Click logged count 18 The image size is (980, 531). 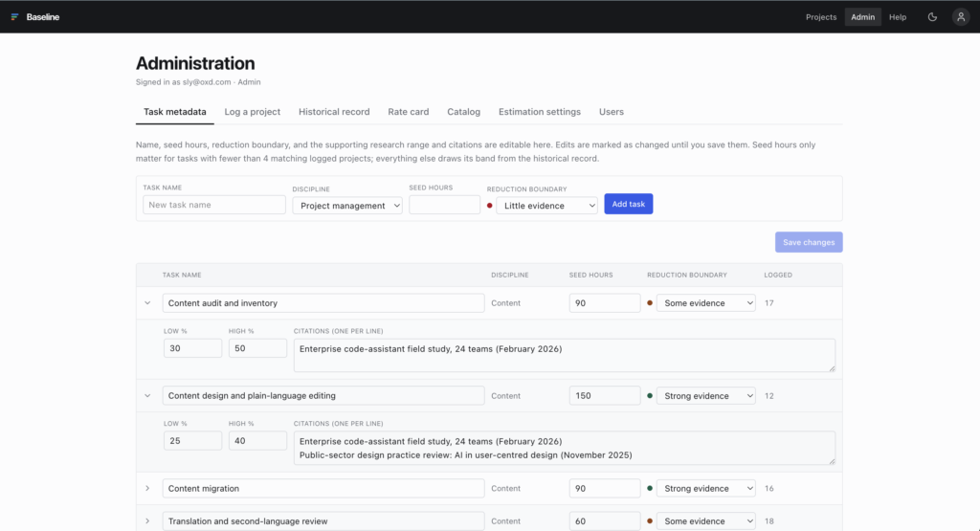768,521
